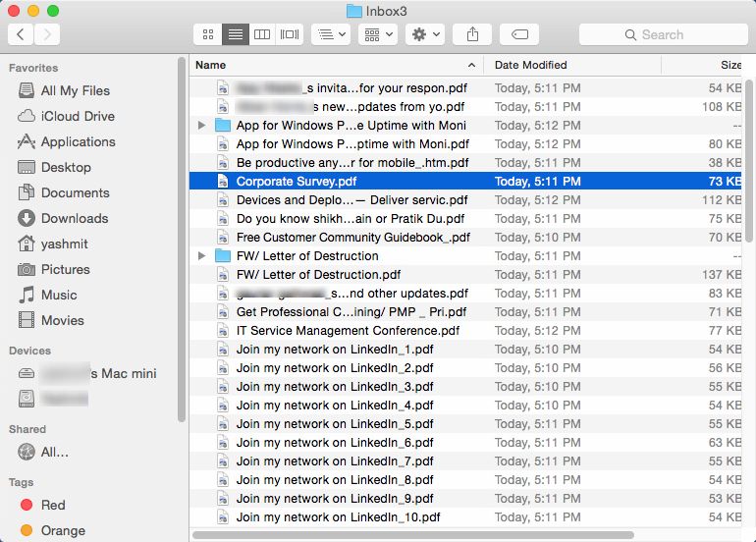
Task: Select Applications in the sidebar
Action: 78,141
